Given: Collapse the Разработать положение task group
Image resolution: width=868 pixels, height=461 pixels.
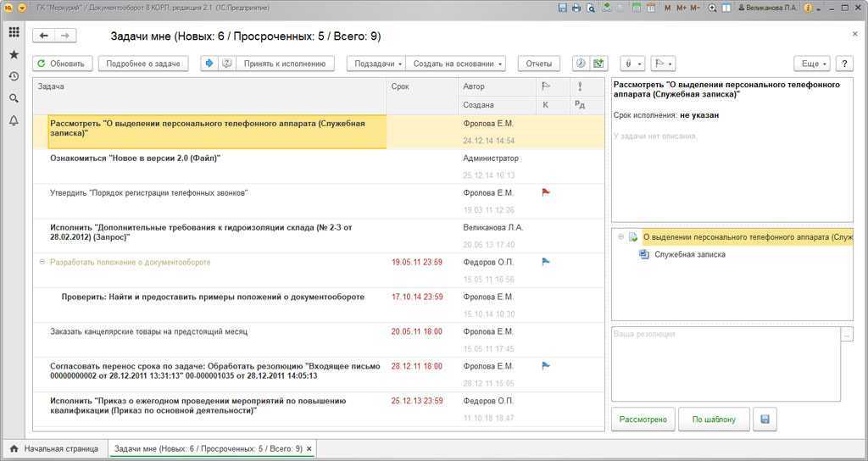Looking at the screenshot, I should point(42,263).
